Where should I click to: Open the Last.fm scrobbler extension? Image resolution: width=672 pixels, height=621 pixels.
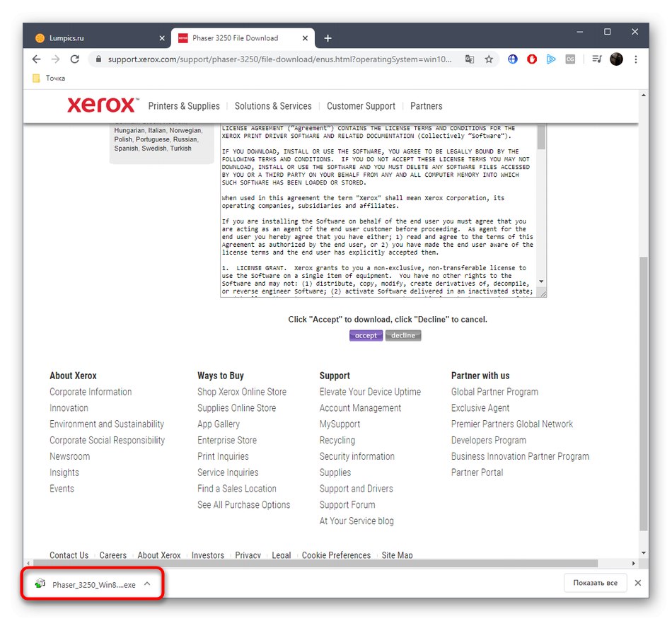tap(570, 59)
